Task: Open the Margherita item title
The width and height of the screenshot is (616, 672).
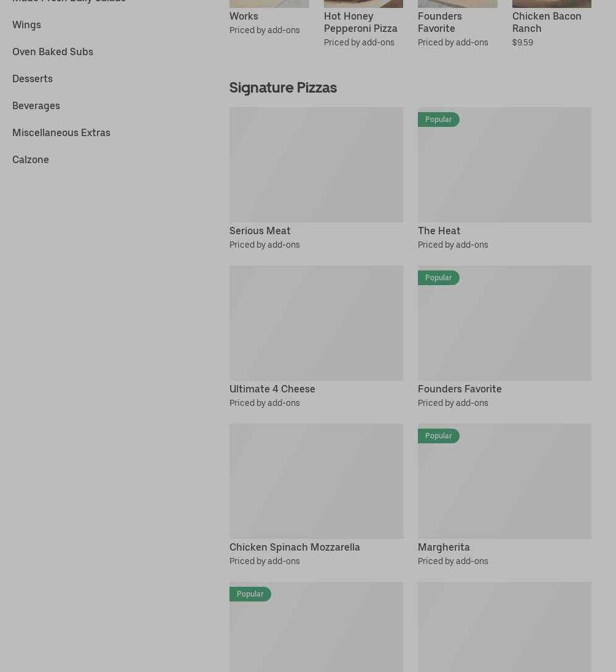Action: pos(444,547)
